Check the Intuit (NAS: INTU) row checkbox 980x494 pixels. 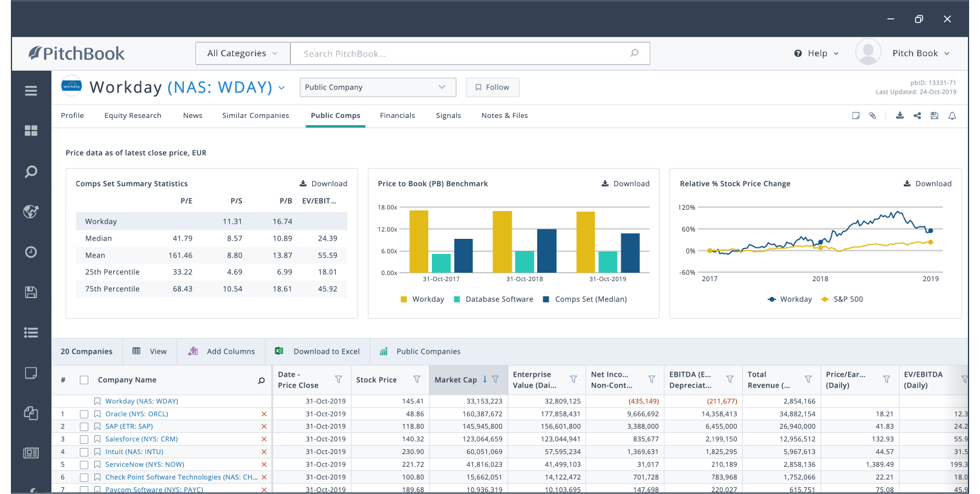(x=84, y=452)
